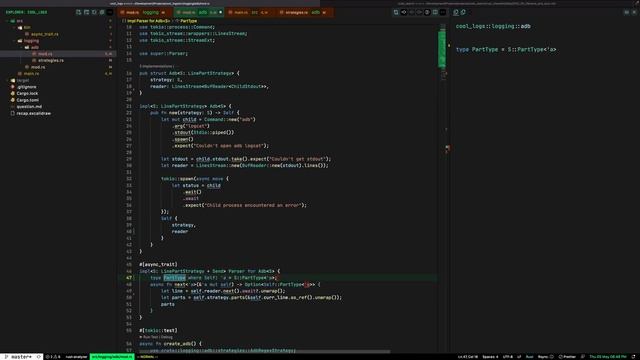Click the layout icon at docs panel top right
This screenshot has height=360, width=640.
tap(627, 12)
